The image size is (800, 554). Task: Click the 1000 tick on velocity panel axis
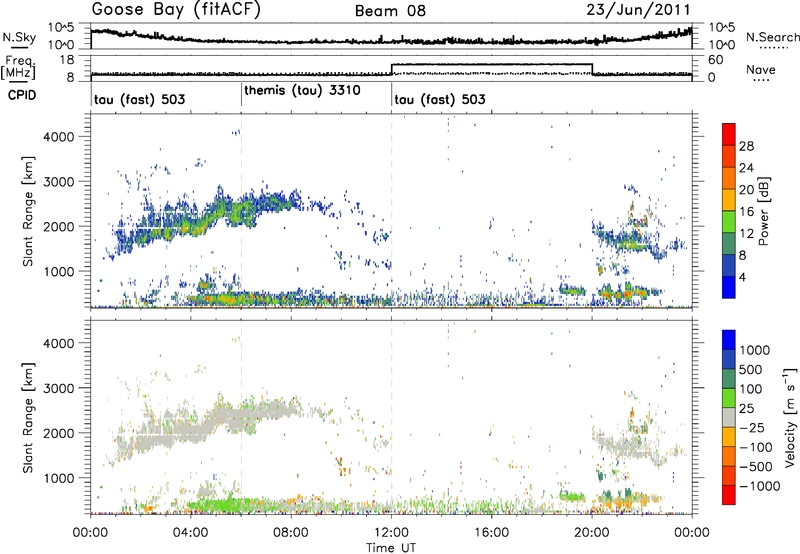61,478
